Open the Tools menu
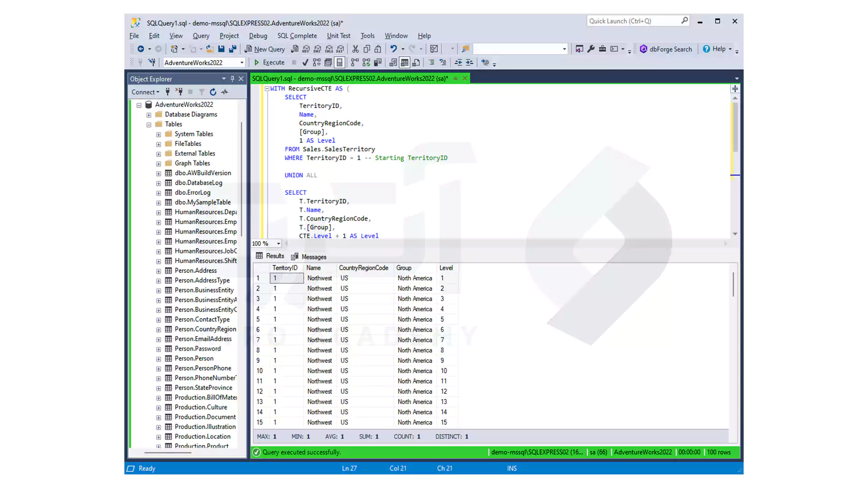Viewport: 868px width, 488px height. (x=367, y=36)
